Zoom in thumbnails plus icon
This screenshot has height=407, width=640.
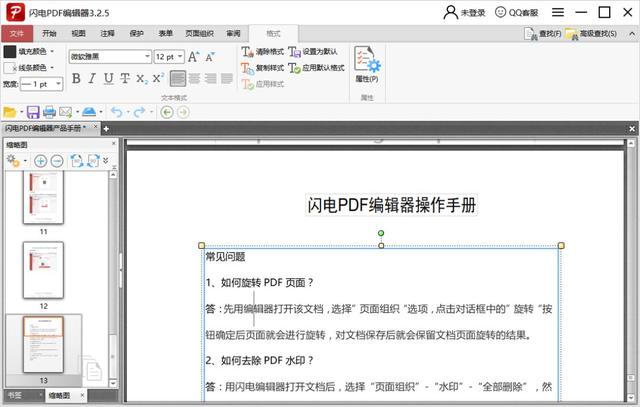pos(40,161)
